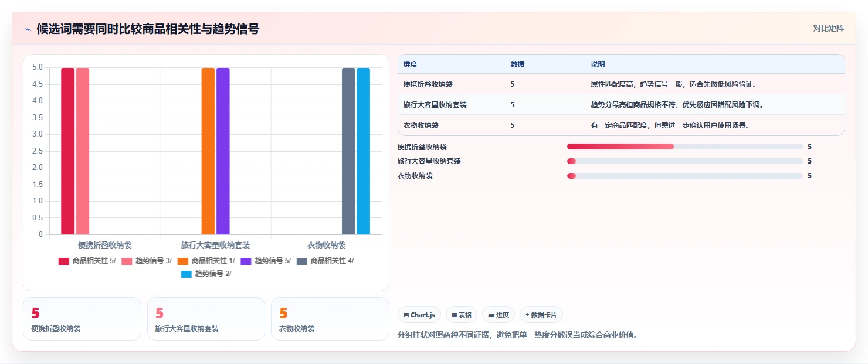The image size is (868, 364).
Task: Click the 便携折叠收纳袋 progress bar
Action: [x=684, y=147]
